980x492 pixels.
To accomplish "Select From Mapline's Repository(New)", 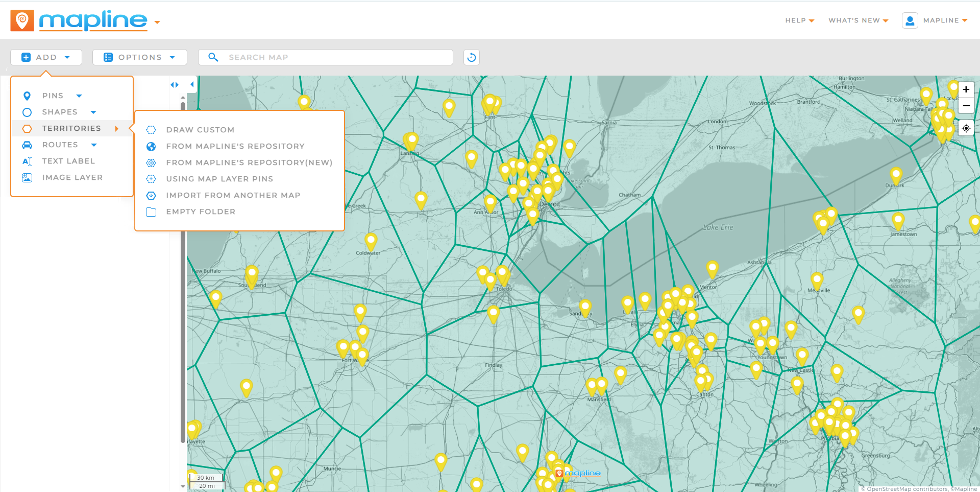I will pyautogui.click(x=249, y=162).
